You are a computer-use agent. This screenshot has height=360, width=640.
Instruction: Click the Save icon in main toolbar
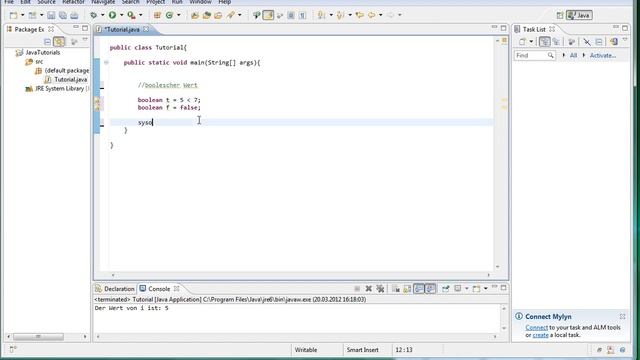coord(51,16)
